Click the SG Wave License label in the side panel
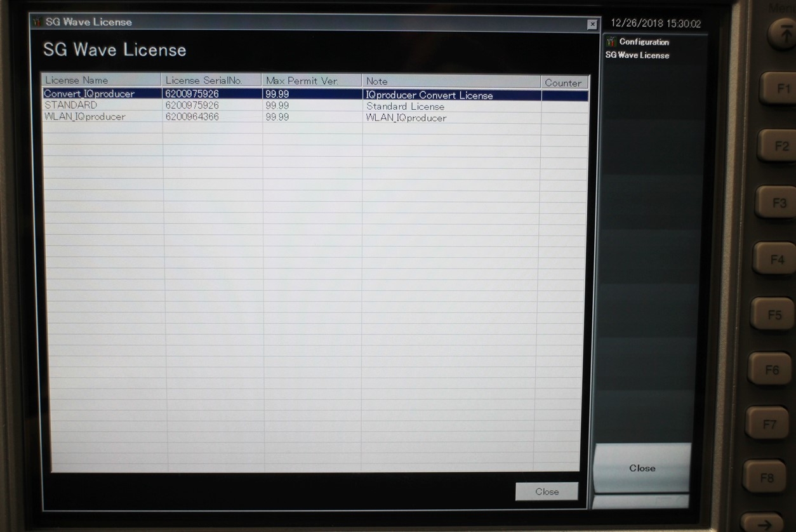This screenshot has width=796, height=532. (637, 55)
